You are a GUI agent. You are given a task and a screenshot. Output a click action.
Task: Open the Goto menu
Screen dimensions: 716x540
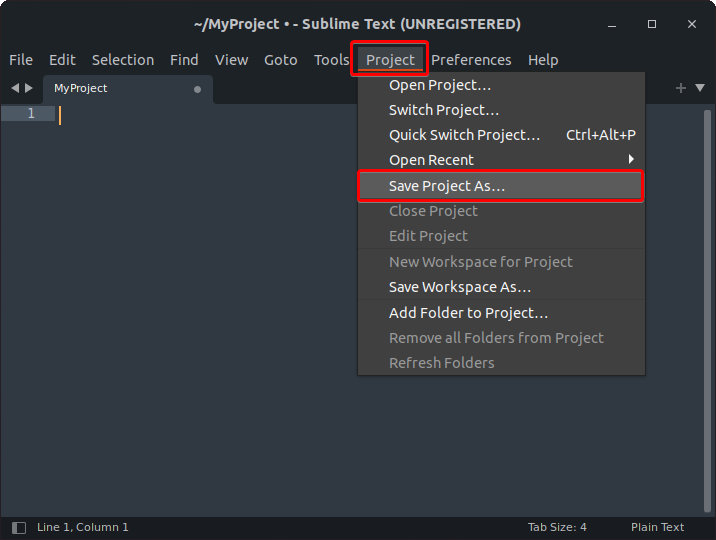tap(280, 60)
